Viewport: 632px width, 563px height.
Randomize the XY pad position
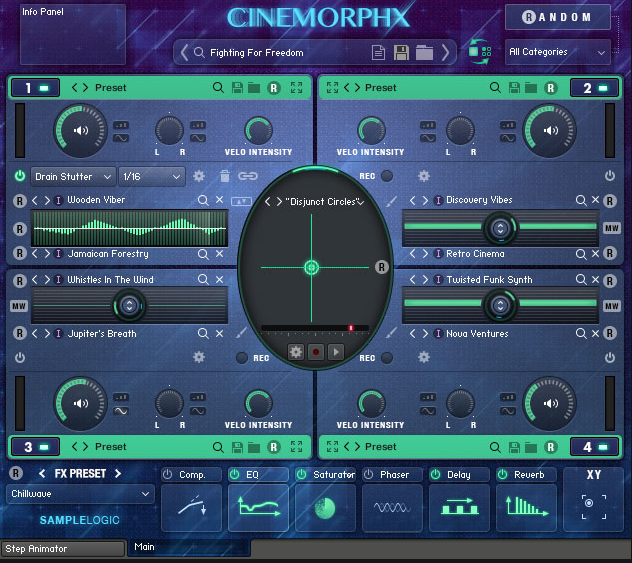[x=381, y=267]
